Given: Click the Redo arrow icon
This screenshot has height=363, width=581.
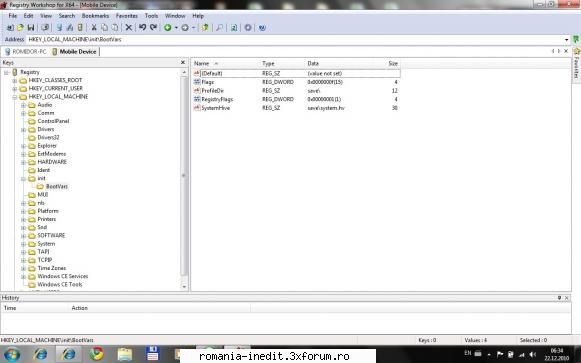Looking at the screenshot, I should click(153, 27).
